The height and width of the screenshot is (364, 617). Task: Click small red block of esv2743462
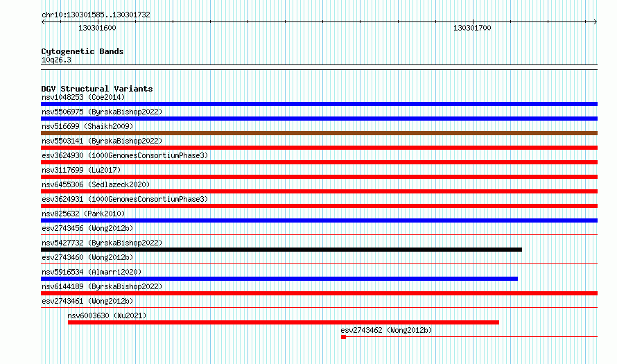pos(344,337)
